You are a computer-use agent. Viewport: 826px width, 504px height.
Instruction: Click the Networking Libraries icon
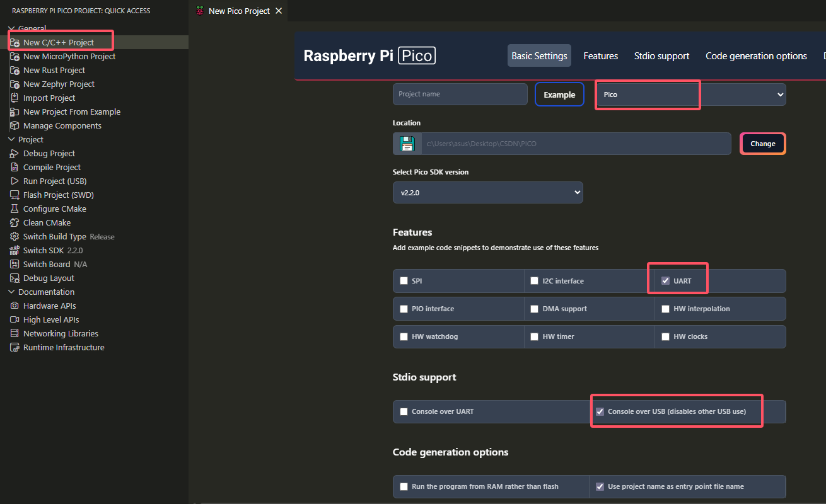(15, 334)
